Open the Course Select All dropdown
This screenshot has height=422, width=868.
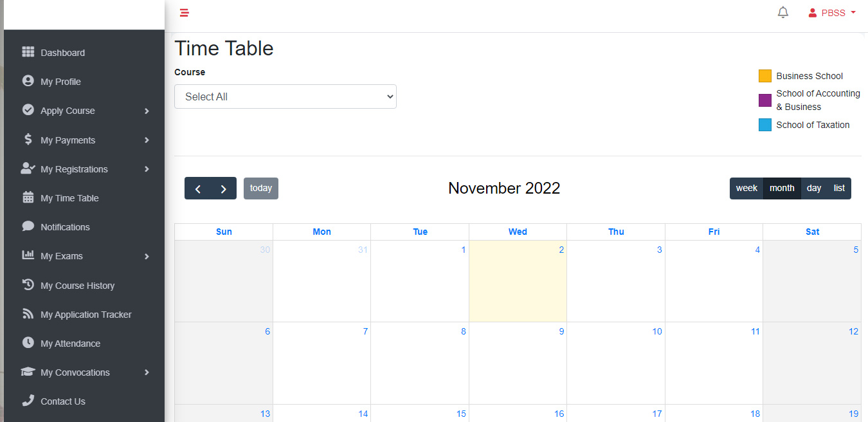coord(285,96)
